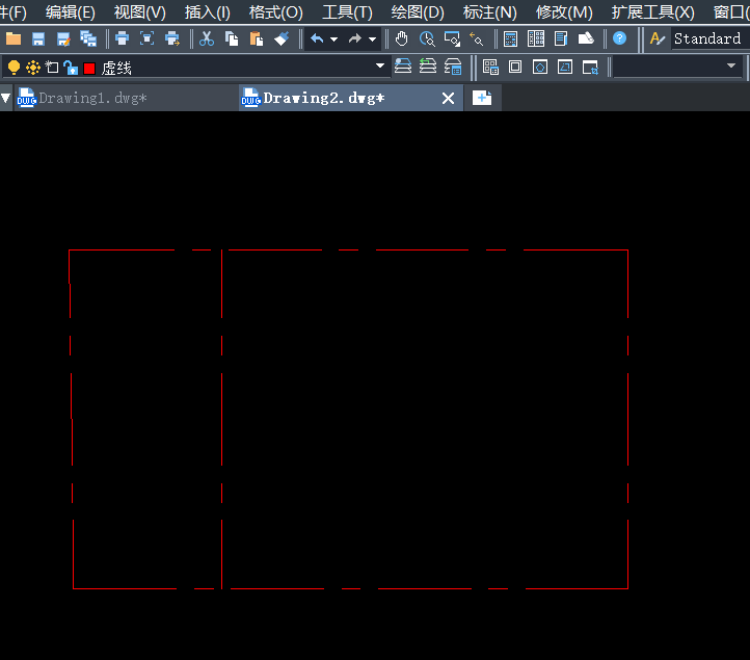Open the 插入(I) menu
Image resolution: width=750 pixels, height=660 pixels.
pyautogui.click(x=208, y=12)
